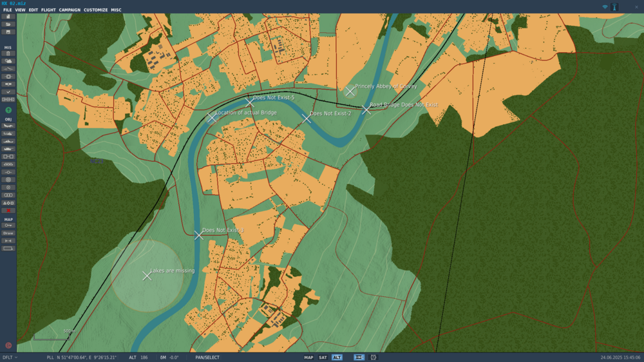Screen dimensions: 644x362
Task: Open the FILE menu
Action: (x=7, y=10)
